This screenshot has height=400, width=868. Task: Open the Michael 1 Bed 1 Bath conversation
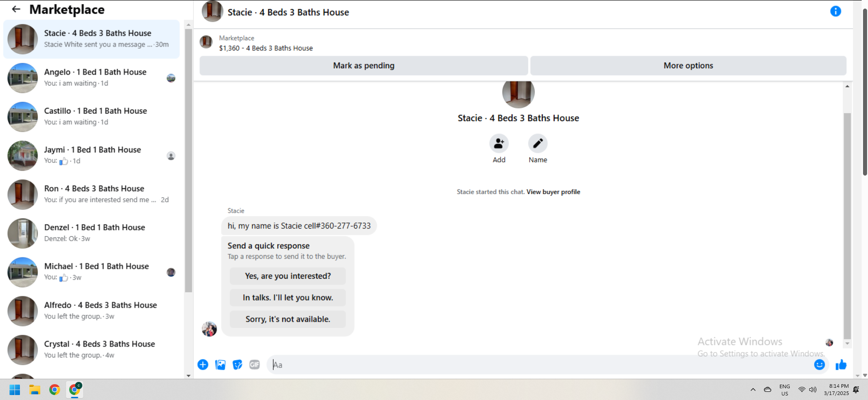pyautogui.click(x=91, y=272)
